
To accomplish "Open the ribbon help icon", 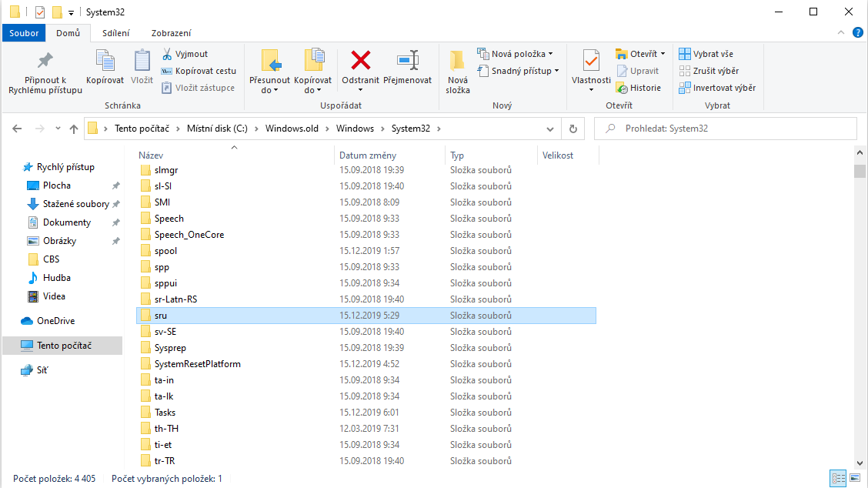I will pos(857,32).
